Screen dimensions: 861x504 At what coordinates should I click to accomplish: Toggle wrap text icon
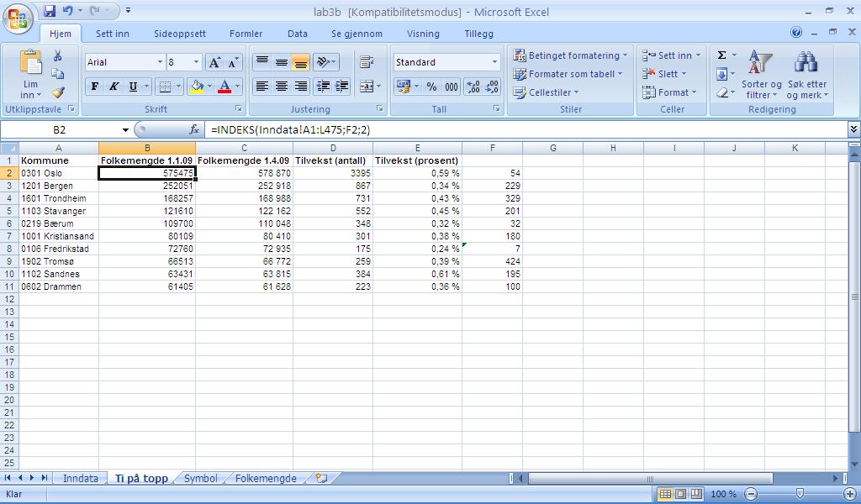(367, 62)
